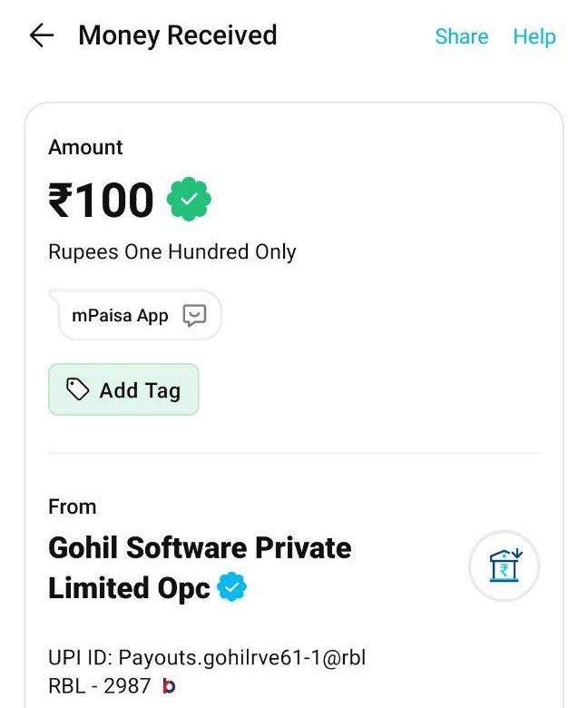Tap the back arrow icon
Image resolution: width=588 pixels, height=708 pixels.
click(42, 35)
